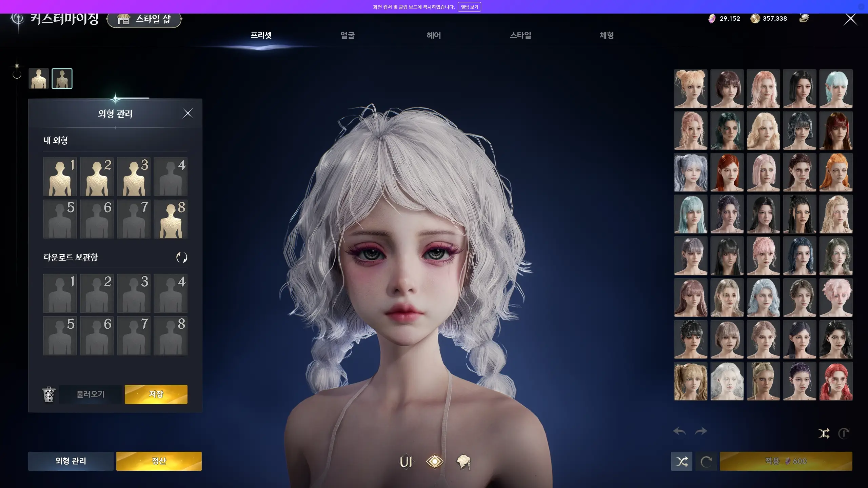Click the redo arrow icon
Viewport: 868px width, 488px height.
coord(701,431)
